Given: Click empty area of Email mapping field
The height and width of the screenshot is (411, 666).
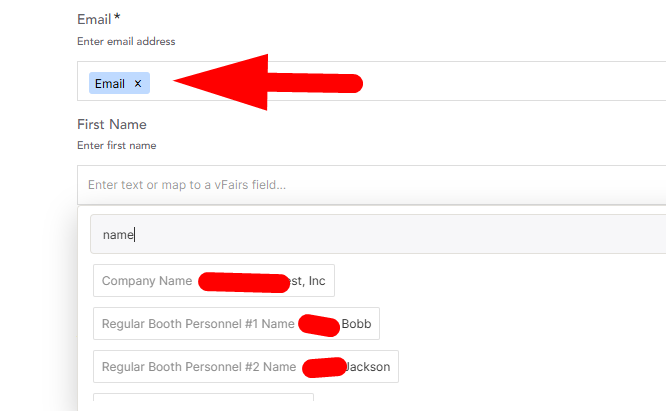Looking at the screenshot, I should (510, 81).
